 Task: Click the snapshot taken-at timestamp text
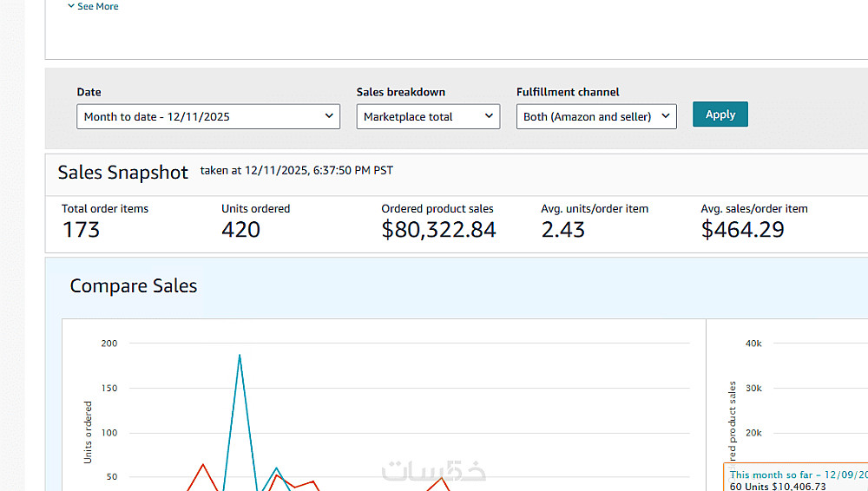click(296, 171)
